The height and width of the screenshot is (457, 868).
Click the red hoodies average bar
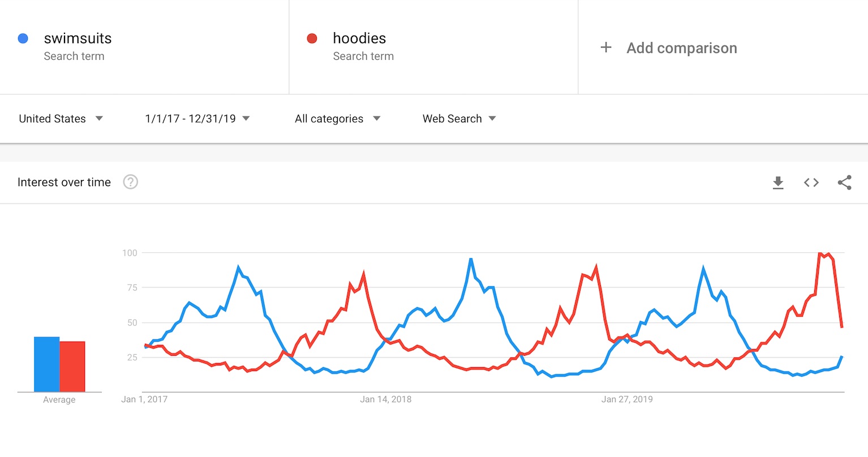pos(72,367)
